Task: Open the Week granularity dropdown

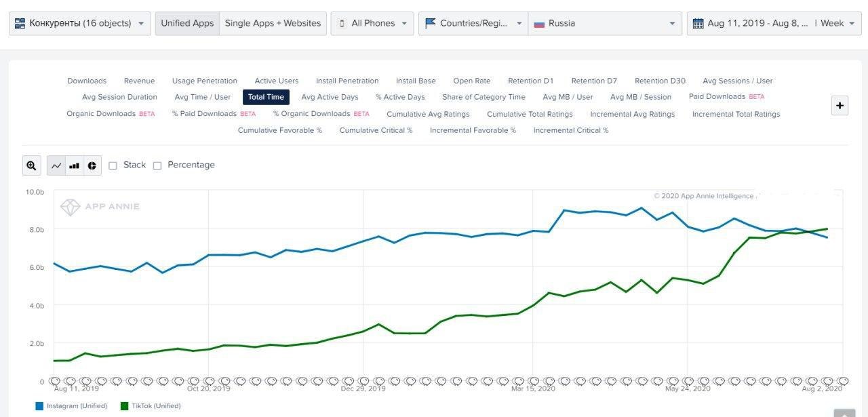Action: pos(837,23)
